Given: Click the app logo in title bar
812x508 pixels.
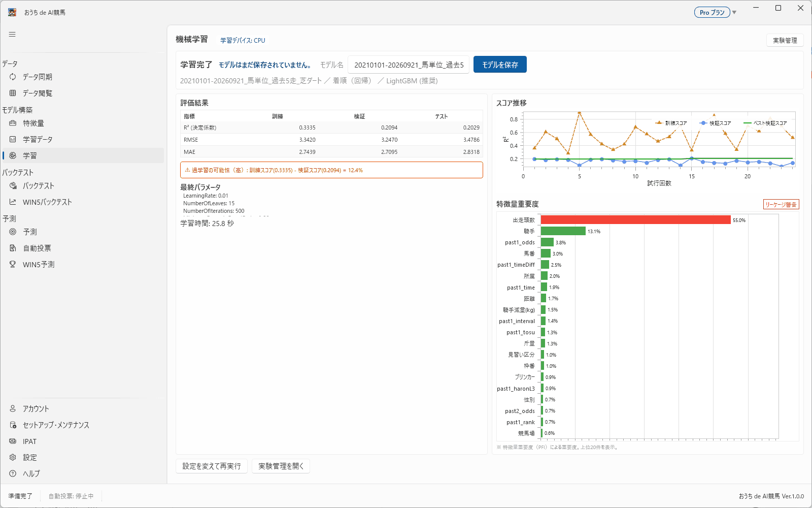Looking at the screenshot, I should point(12,12).
